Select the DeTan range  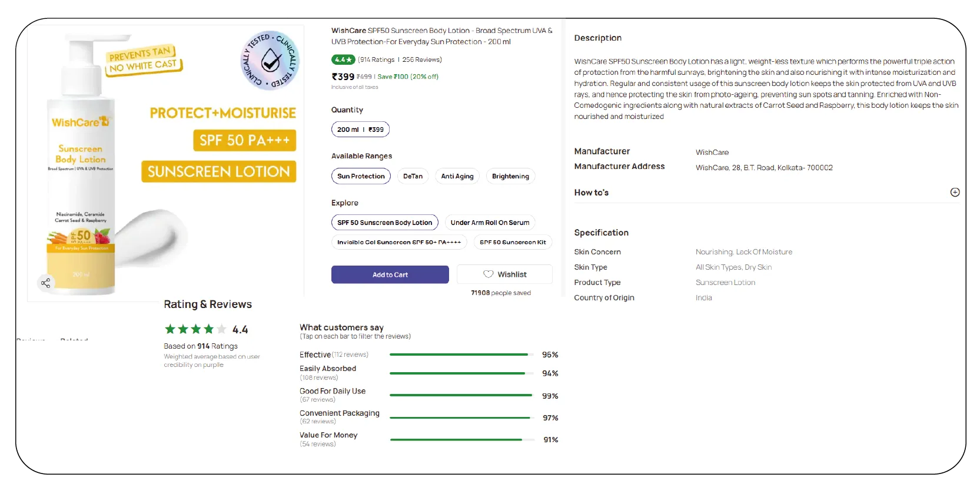(x=413, y=176)
